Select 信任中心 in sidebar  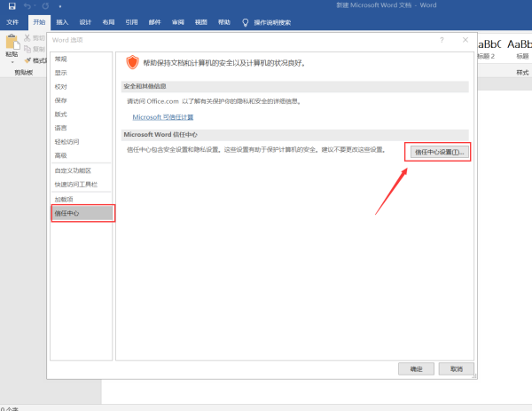[67, 213]
